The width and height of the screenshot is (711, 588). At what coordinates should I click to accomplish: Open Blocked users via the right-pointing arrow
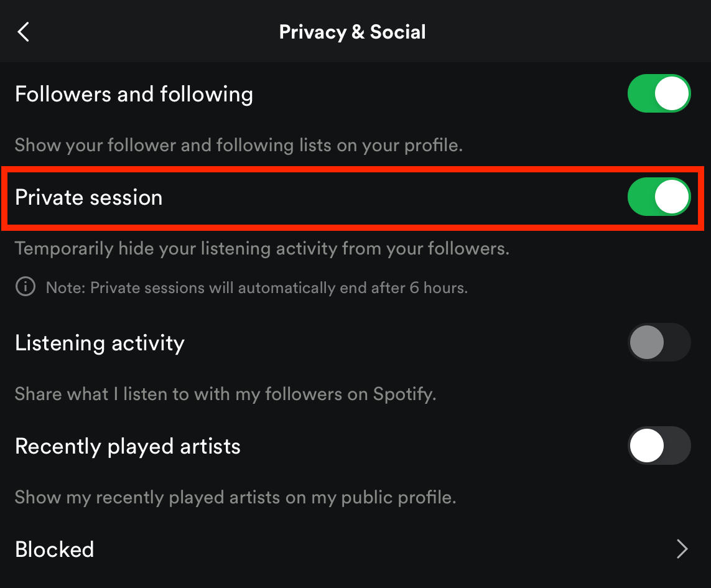coord(682,549)
